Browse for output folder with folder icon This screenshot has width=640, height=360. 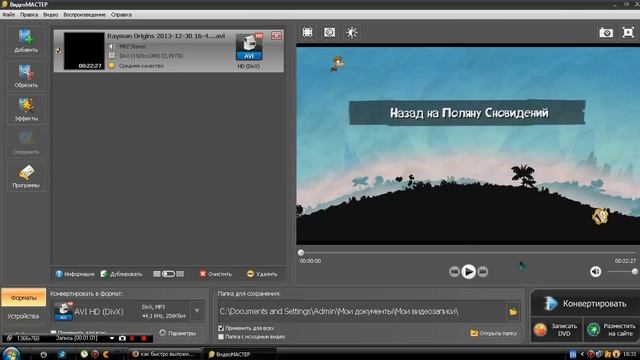click(x=513, y=311)
